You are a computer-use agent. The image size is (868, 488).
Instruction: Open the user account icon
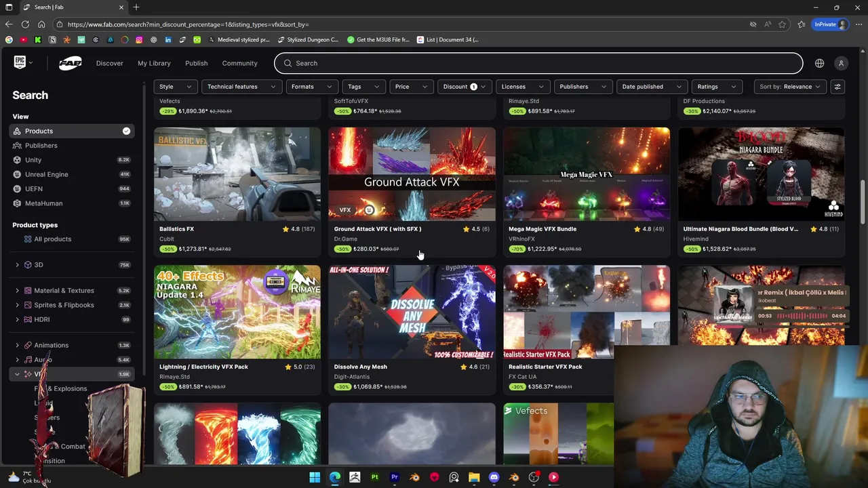841,63
